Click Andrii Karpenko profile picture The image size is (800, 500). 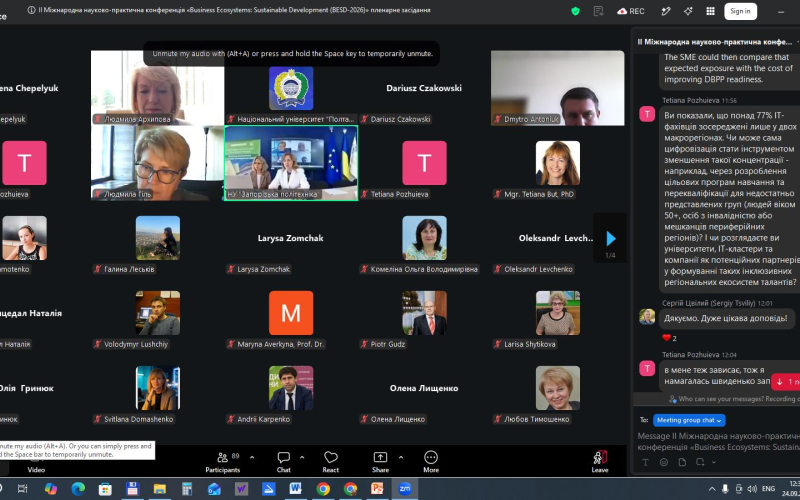(291, 388)
